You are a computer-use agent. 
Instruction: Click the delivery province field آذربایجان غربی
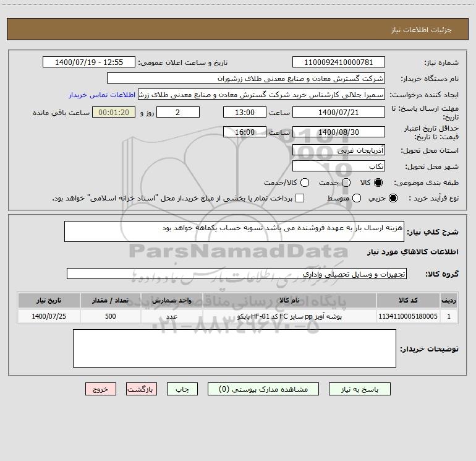tap(339, 150)
